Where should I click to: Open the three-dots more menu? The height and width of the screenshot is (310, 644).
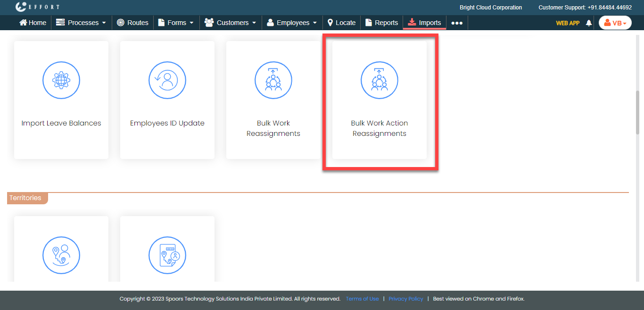click(x=457, y=23)
